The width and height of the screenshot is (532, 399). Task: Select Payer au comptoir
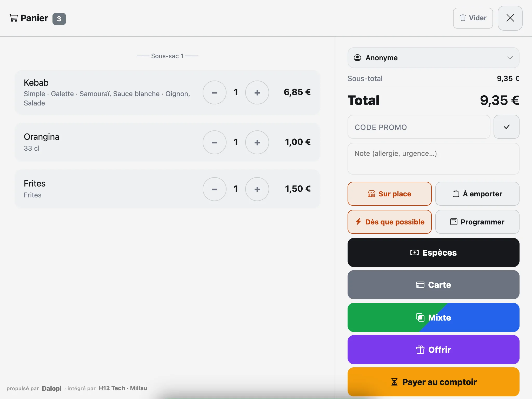point(433,382)
